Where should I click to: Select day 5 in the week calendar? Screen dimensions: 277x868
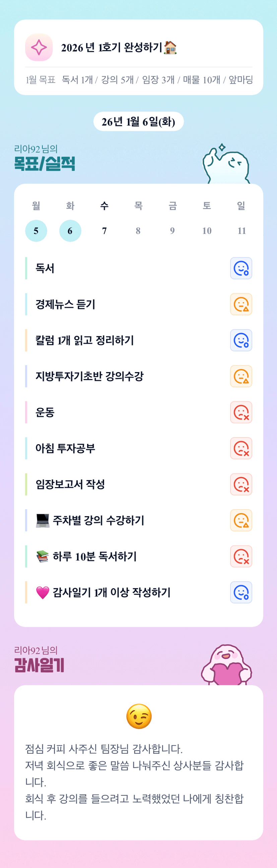click(x=36, y=231)
